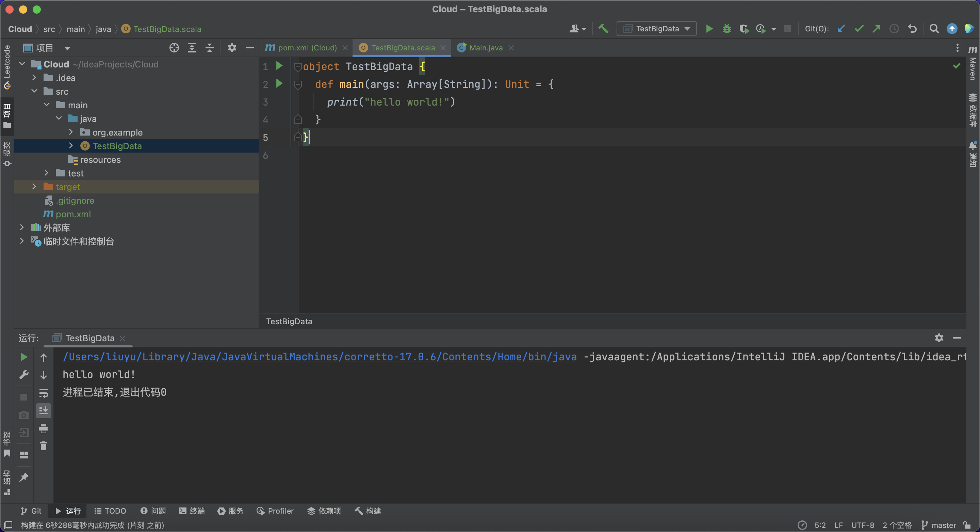Run with coverage shield icon
The image size is (980, 532).
744,29
